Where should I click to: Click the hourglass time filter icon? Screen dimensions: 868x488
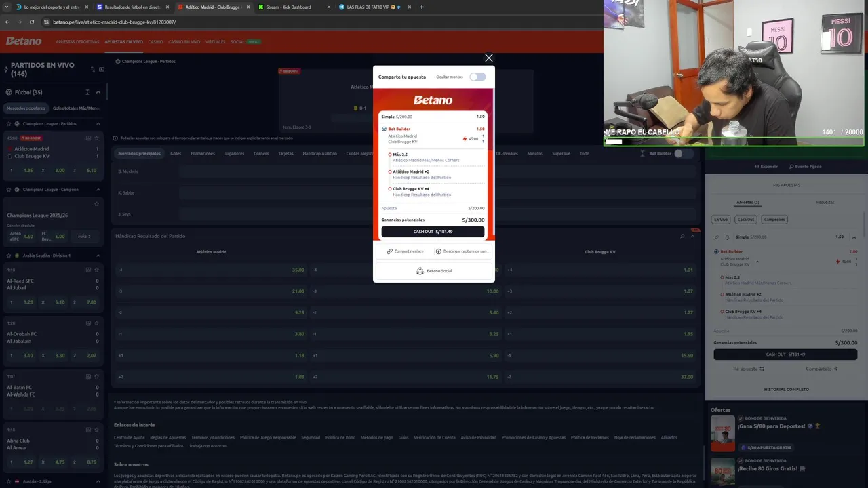[87, 92]
